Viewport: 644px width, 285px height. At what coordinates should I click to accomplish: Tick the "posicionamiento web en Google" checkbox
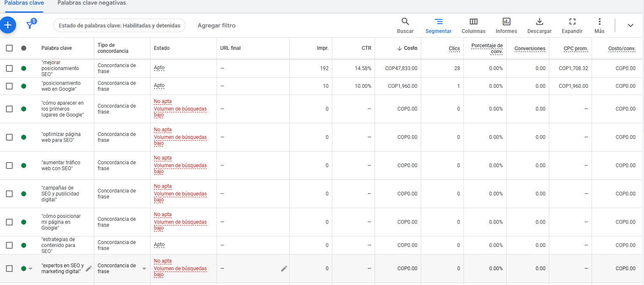9,86
